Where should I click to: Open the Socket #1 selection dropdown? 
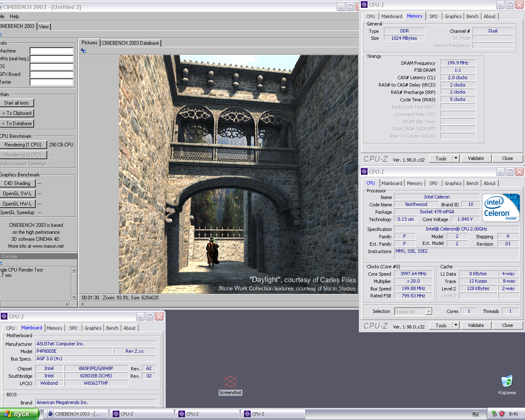[413, 312]
